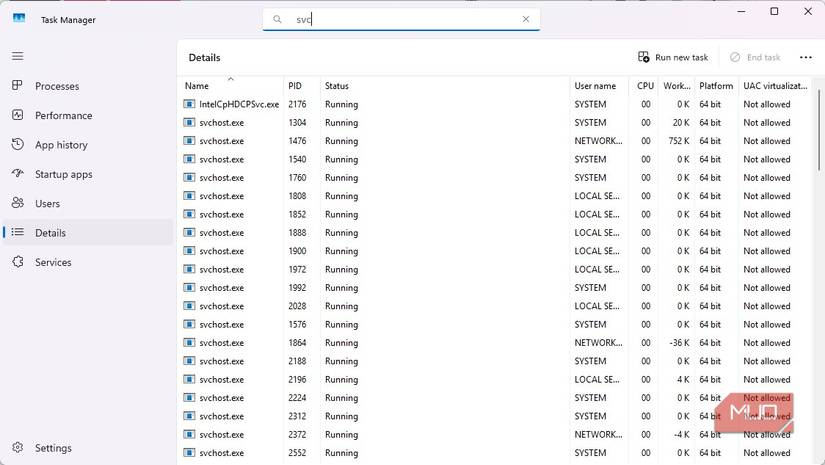This screenshot has height=465, width=825.
Task: Sort by UAC virtualization column header
Action: [775, 85]
